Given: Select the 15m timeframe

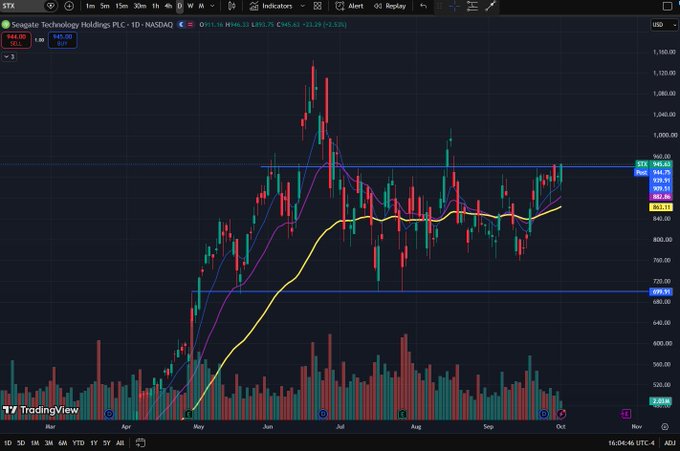Looking at the screenshot, I should coord(121,6).
